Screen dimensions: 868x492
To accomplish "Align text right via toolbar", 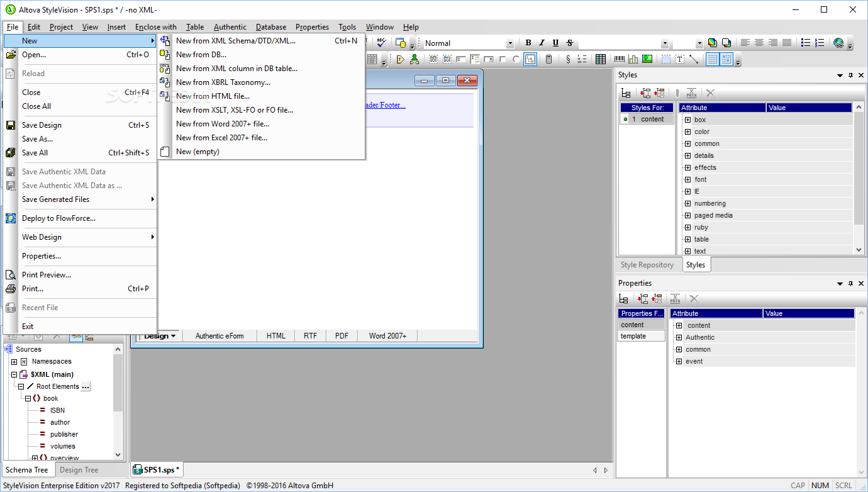I will (x=772, y=43).
